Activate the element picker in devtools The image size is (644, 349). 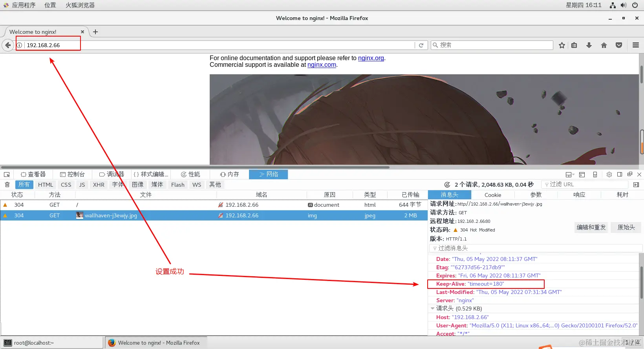click(7, 174)
